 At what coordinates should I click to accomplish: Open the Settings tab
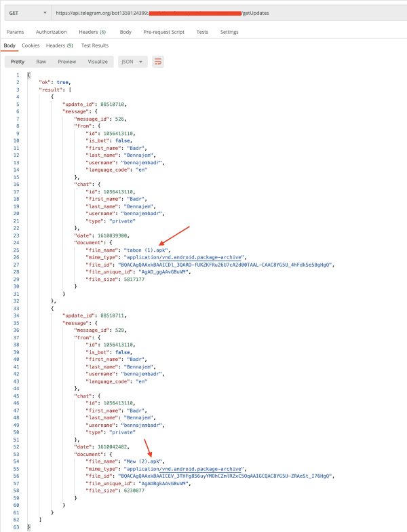pos(229,32)
